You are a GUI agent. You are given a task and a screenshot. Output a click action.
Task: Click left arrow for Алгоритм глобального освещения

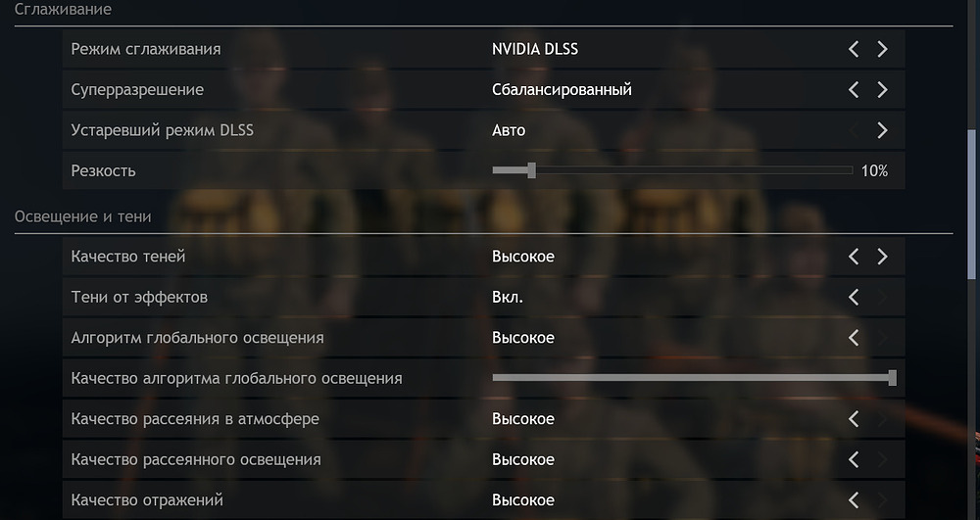(854, 338)
